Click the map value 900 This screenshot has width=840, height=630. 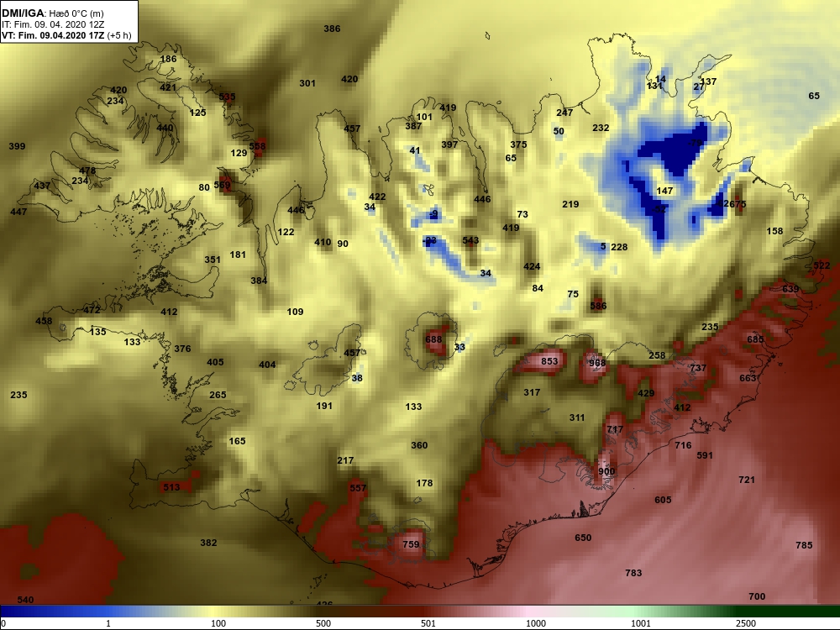tap(607, 471)
